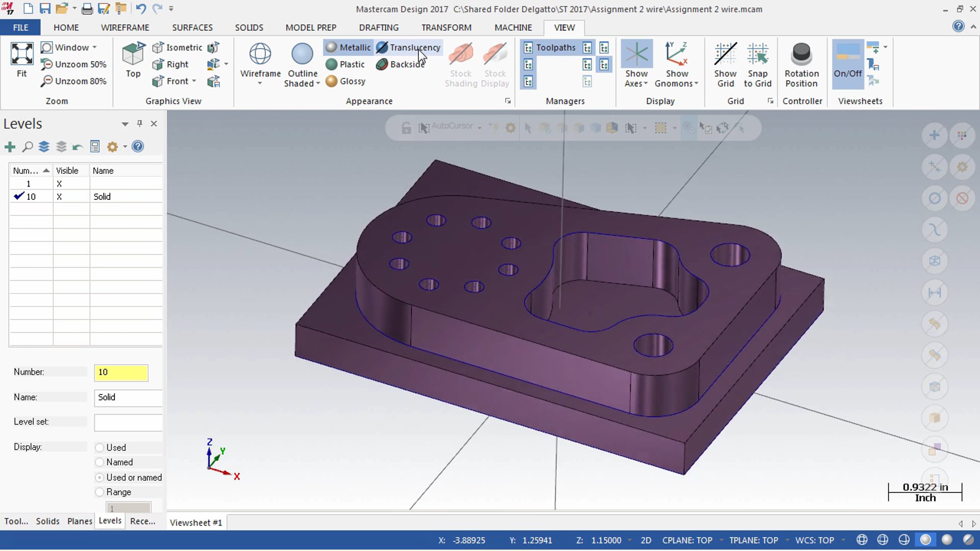This screenshot has height=551, width=980.
Task: Open the SOLIDS menu tab
Action: point(249,28)
